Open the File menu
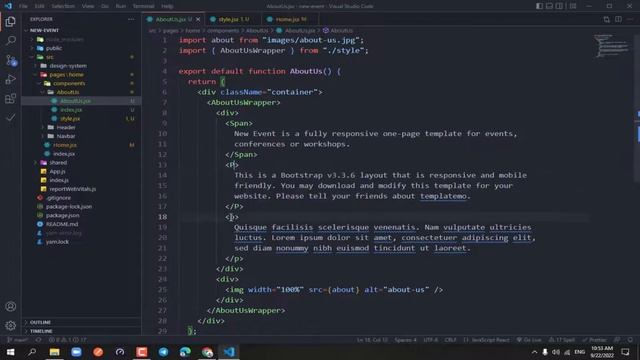 [x=23, y=6]
